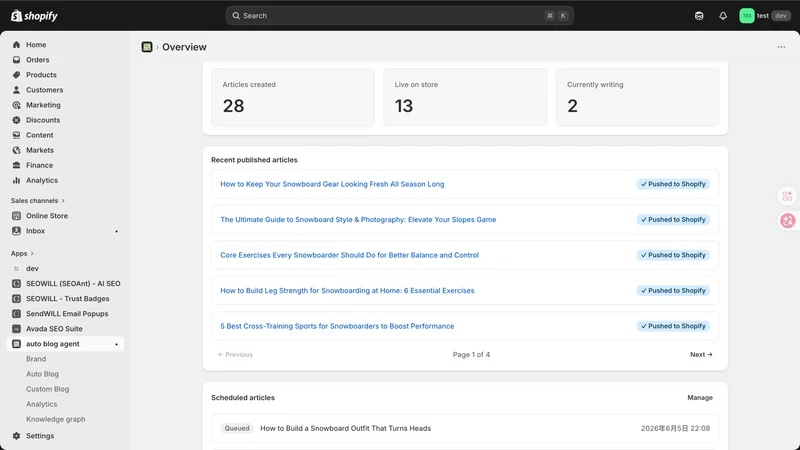Go to Next page of articles

tap(701, 355)
